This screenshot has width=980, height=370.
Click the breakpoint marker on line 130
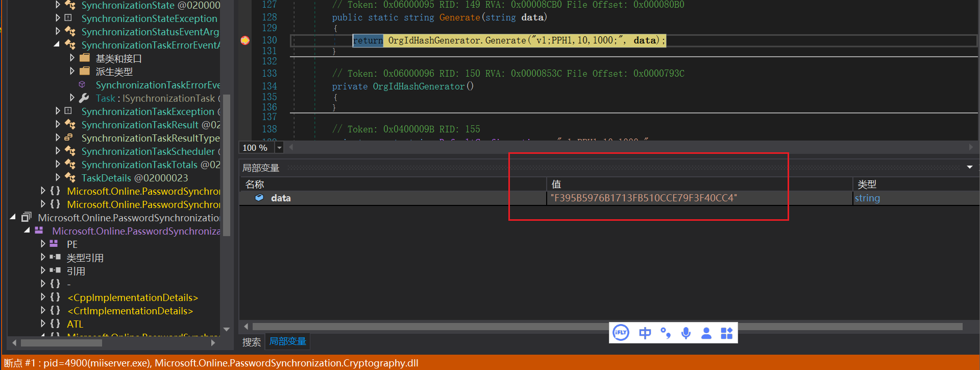point(245,40)
